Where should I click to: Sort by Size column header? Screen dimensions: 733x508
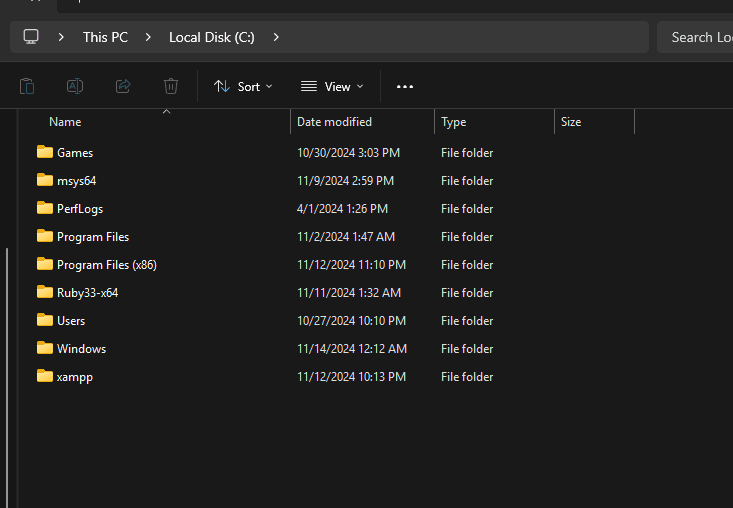[571, 122]
